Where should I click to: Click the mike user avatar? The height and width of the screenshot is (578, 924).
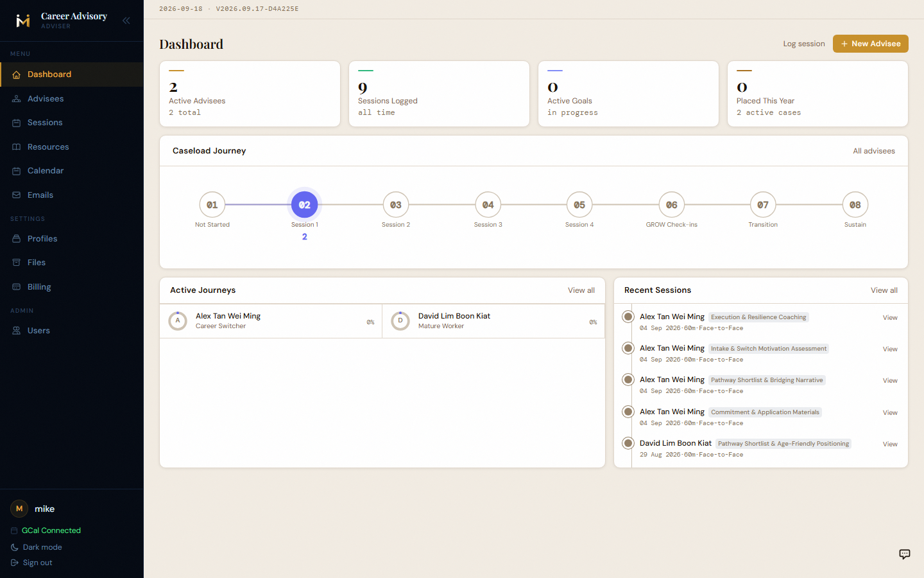click(x=19, y=509)
